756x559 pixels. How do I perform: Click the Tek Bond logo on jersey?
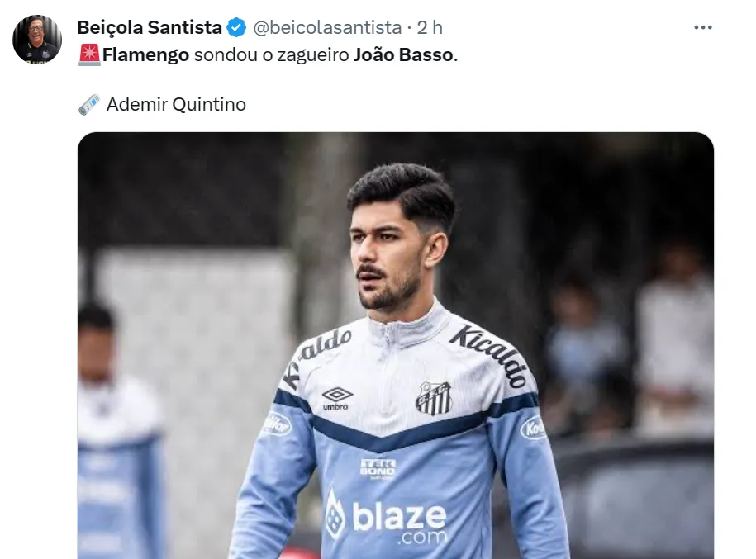pos(378,468)
